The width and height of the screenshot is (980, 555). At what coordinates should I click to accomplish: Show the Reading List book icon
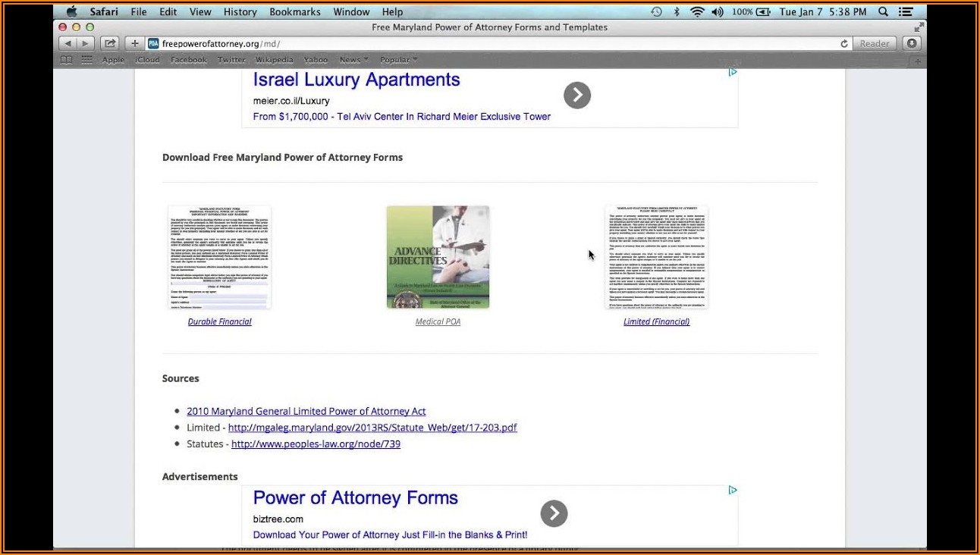(x=67, y=60)
